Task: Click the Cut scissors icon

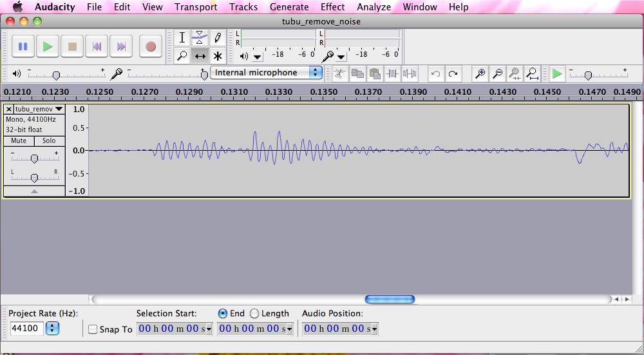Action: click(339, 73)
